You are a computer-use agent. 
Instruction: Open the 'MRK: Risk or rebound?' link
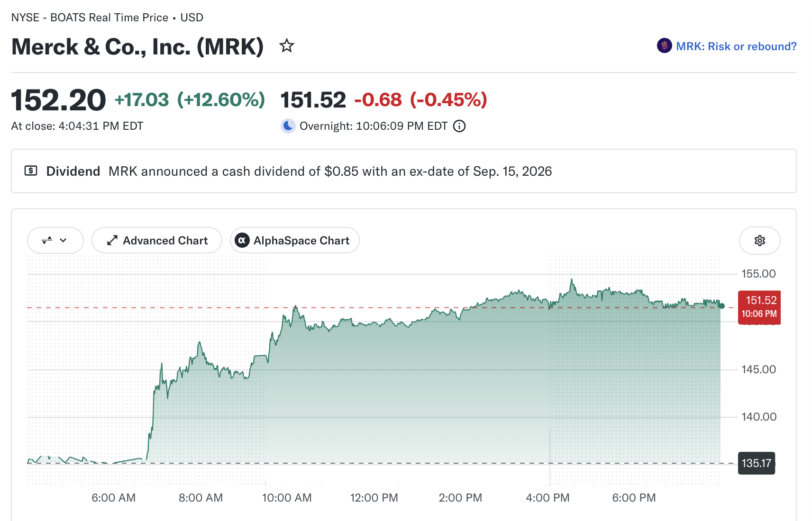pyautogui.click(x=736, y=46)
